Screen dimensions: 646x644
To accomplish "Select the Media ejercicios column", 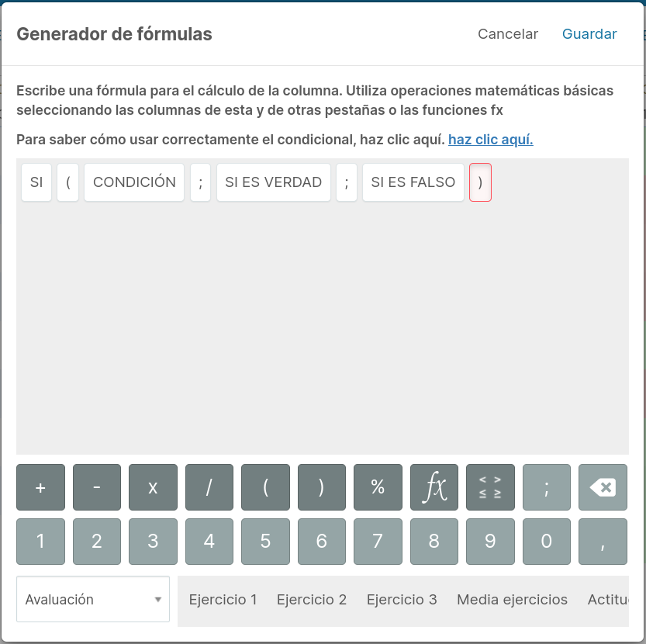I will [512, 600].
